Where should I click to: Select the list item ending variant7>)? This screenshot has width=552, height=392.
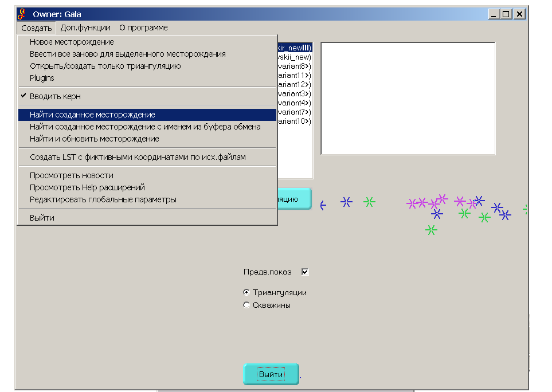coord(295,112)
